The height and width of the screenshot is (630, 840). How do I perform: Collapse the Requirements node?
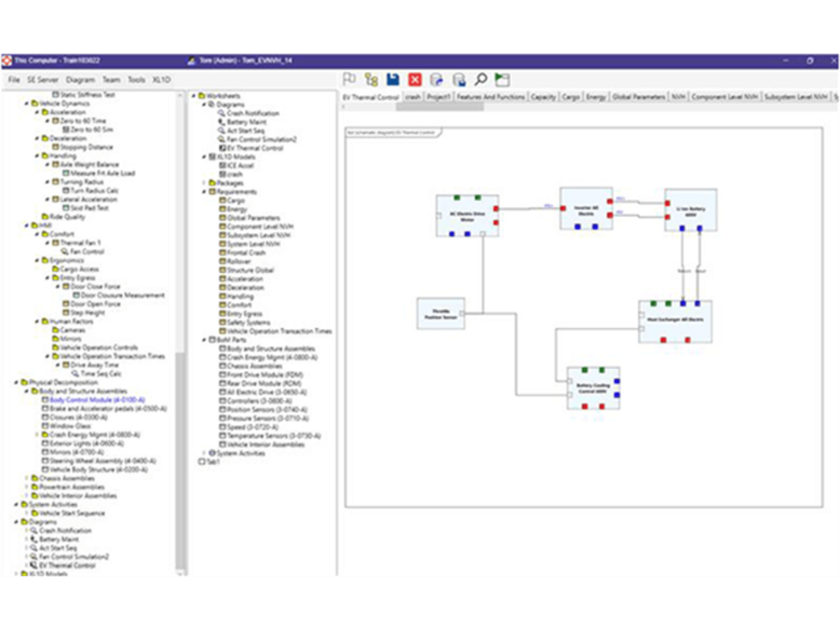[204, 192]
